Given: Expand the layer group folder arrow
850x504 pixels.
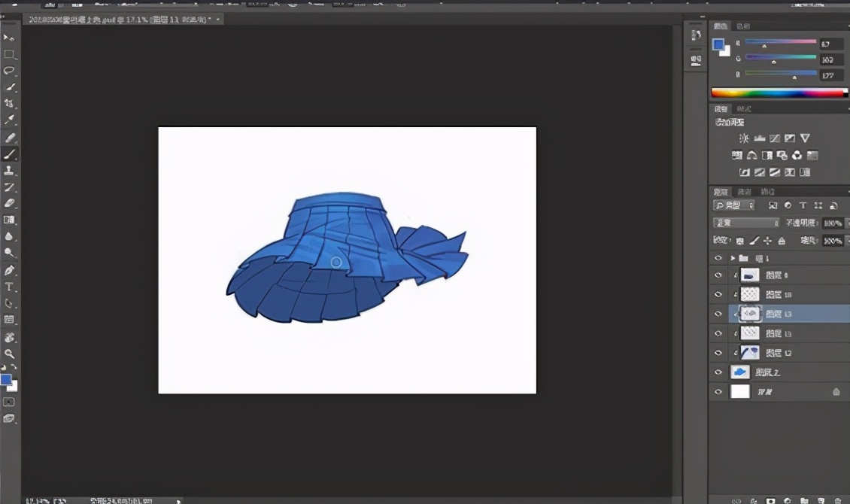Looking at the screenshot, I should coord(733,258).
